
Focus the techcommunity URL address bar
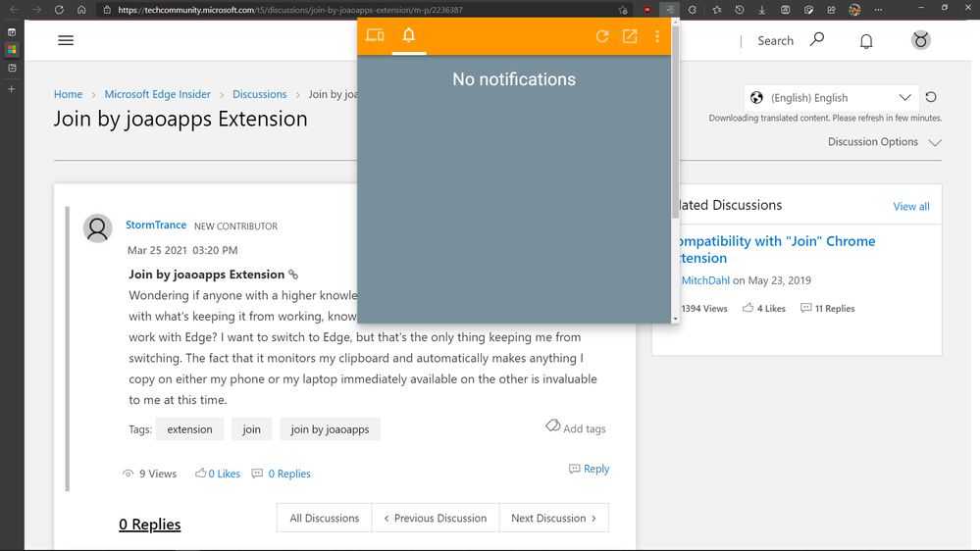[363, 10]
